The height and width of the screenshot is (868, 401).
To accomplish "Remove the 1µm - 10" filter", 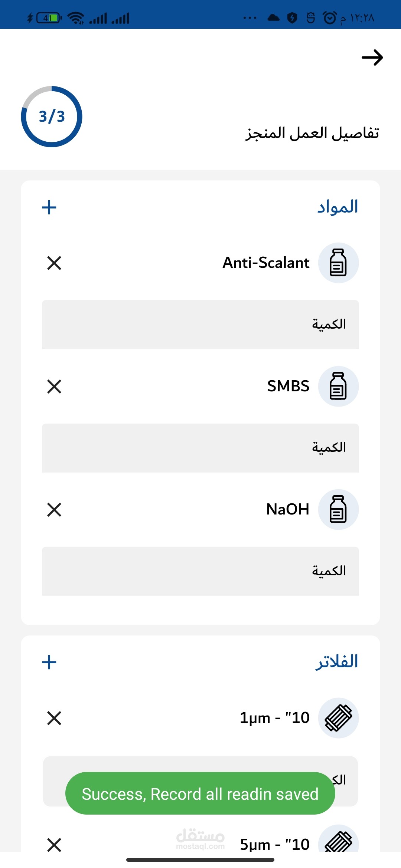I will pos(54,718).
